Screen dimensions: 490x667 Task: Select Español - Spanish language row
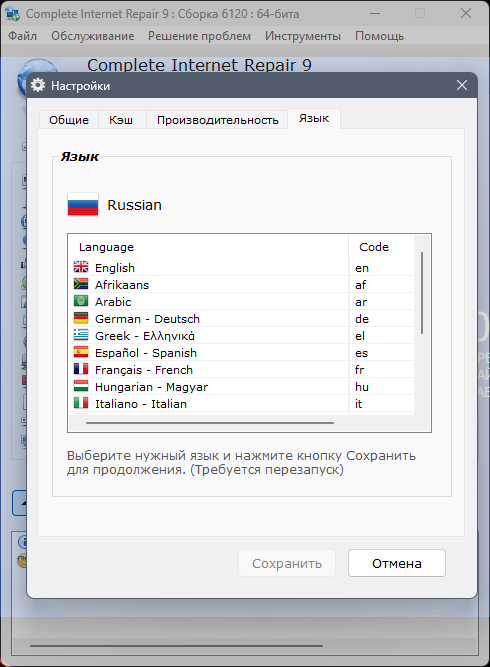point(241,353)
